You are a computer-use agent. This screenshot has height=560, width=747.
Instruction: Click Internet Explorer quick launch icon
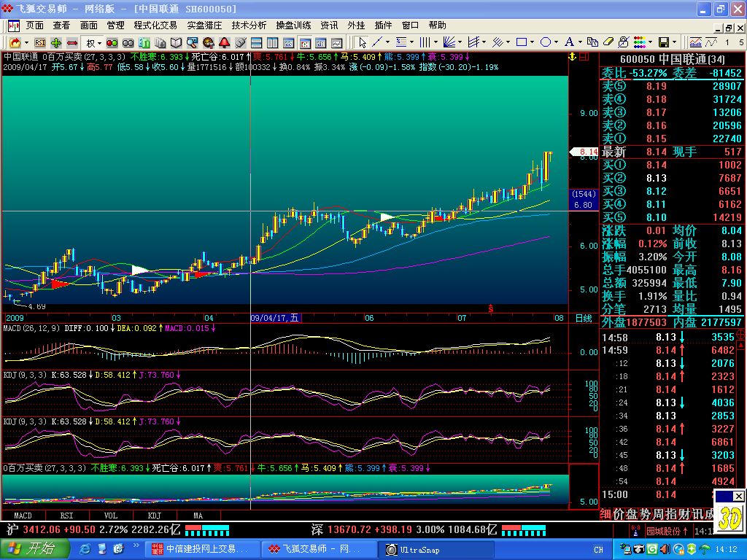click(86, 549)
